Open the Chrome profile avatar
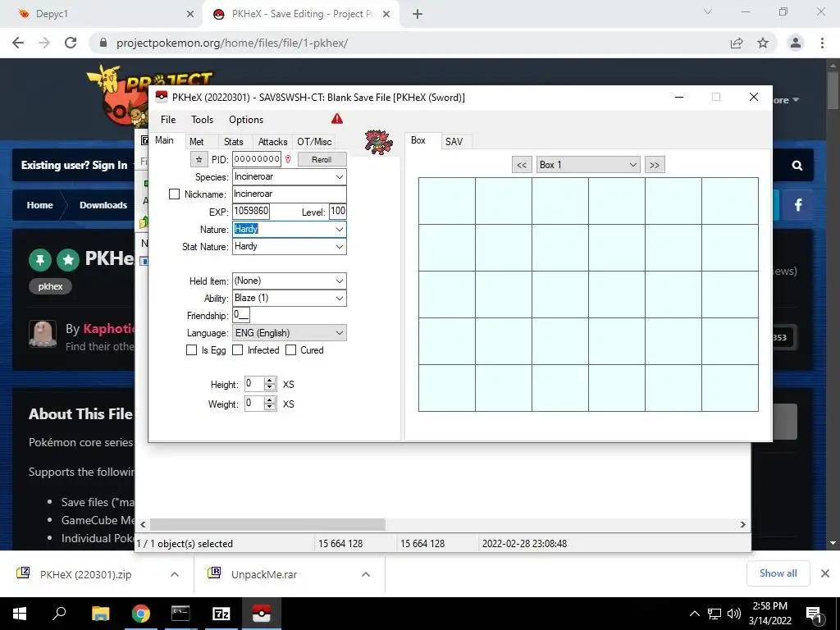The width and height of the screenshot is (840, 630). pyautogui.click(x=796, y=43)
